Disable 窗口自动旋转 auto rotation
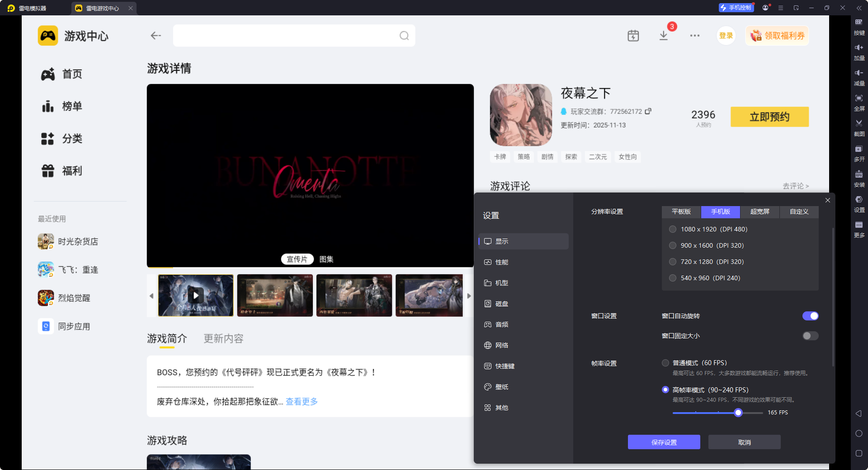 coord(810,316)
